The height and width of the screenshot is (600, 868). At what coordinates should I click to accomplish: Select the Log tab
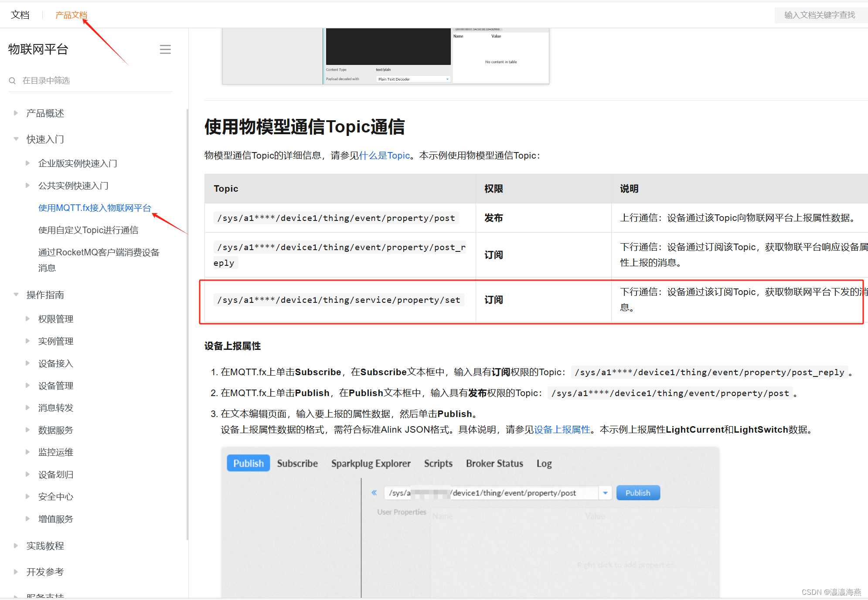(544, 463)
